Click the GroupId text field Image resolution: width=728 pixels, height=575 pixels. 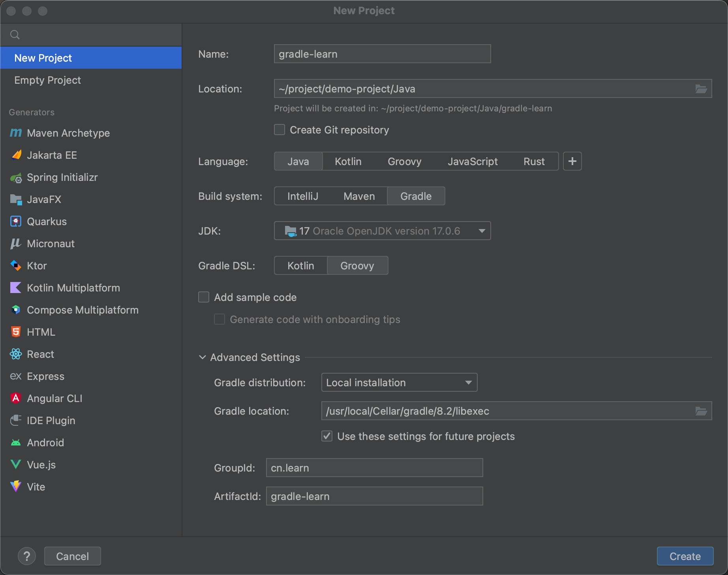pos(374,468)
